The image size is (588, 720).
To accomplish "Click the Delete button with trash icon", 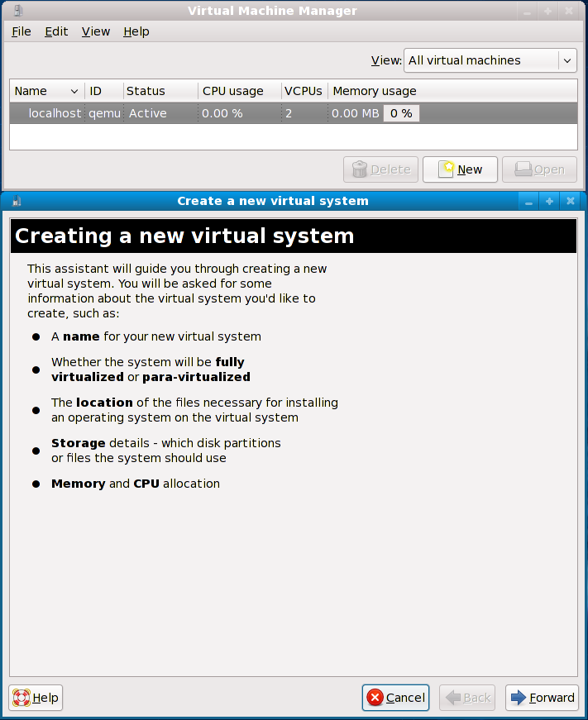I will 380,169.
